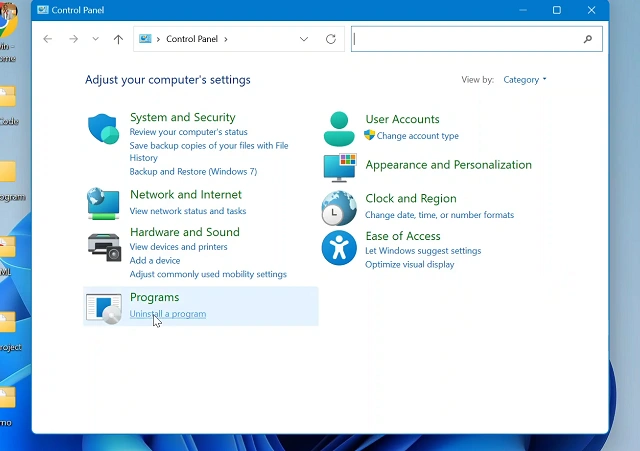Click the Control Panel breadcrumb text
This screenshot has width=640, height=451.
coord(192,39)
